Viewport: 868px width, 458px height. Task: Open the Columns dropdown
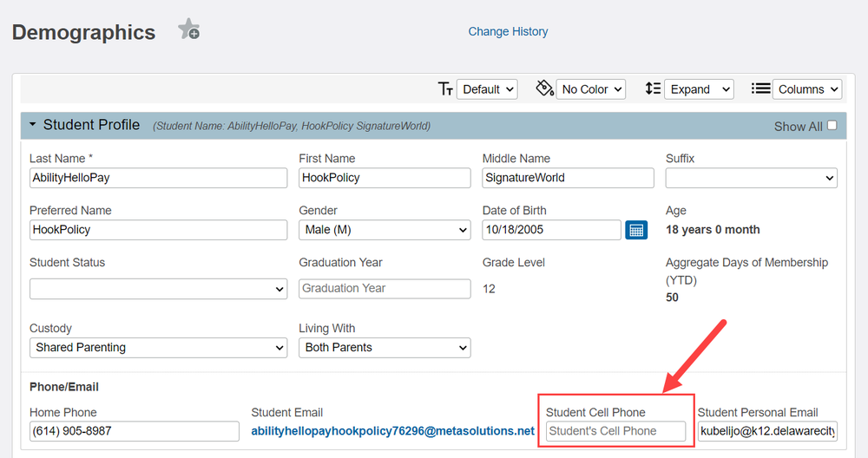807,89
